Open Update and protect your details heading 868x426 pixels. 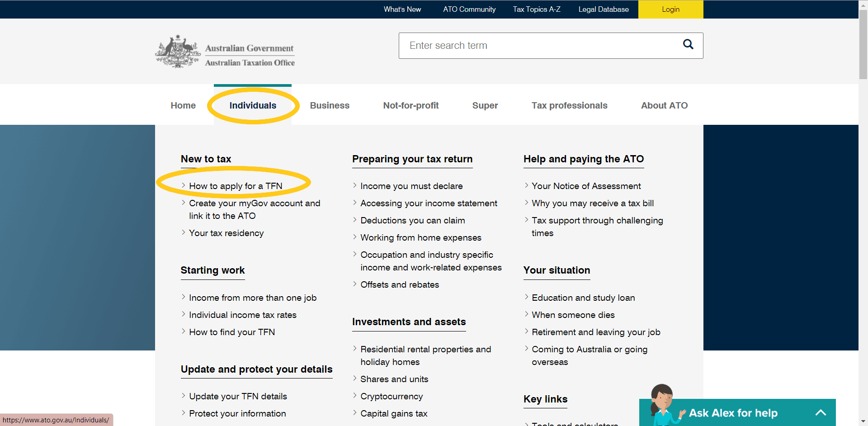coord(256,369)
